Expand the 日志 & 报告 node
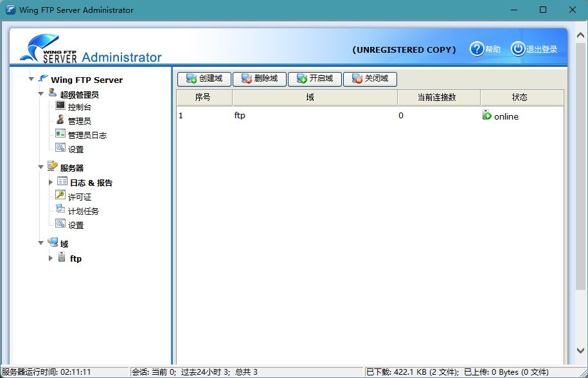This screenshot has width=588, height=378. click(x=51, y=183)
